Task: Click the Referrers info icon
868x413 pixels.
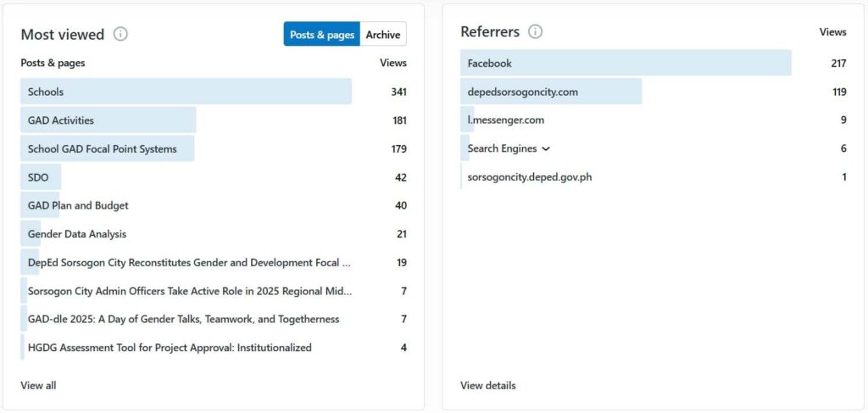Action: coord(535,32)
